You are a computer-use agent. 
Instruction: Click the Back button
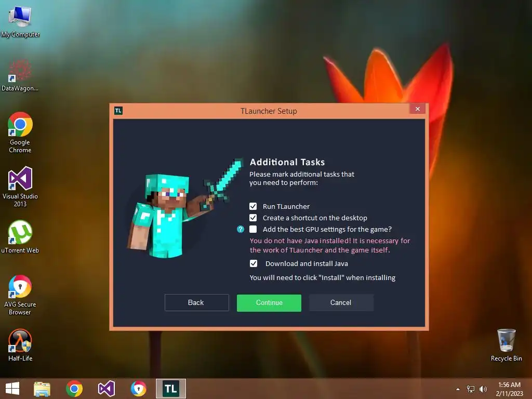[x=197, y=303]
